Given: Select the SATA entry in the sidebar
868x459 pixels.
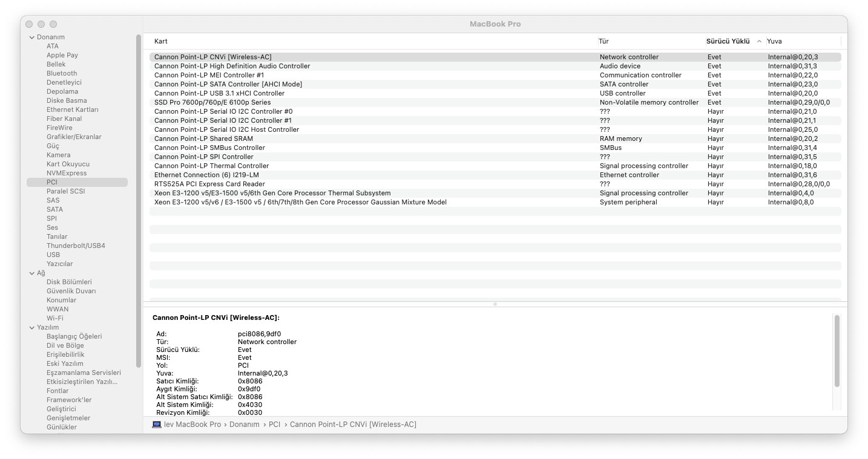Looking at the screenshot, I should click(54, 209).
